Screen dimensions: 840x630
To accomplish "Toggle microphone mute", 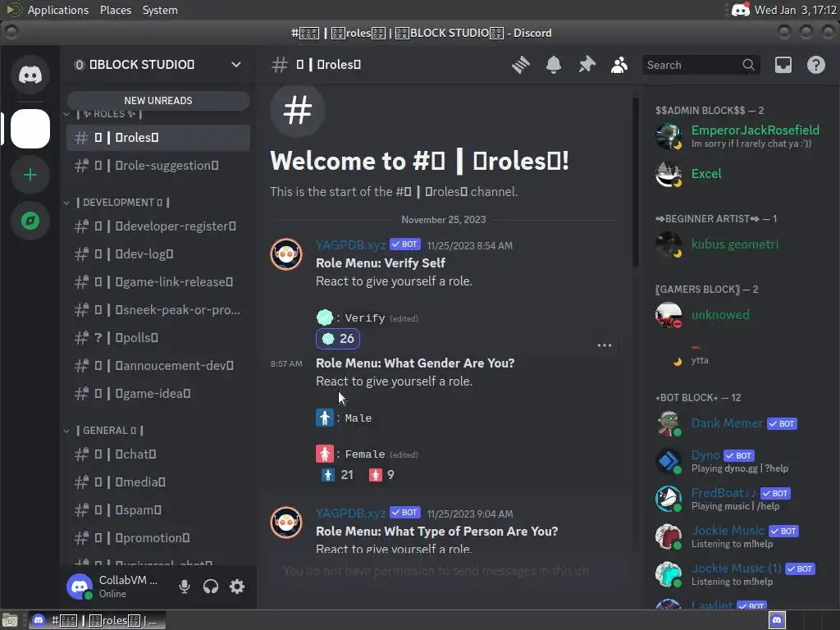I will 185,587.
